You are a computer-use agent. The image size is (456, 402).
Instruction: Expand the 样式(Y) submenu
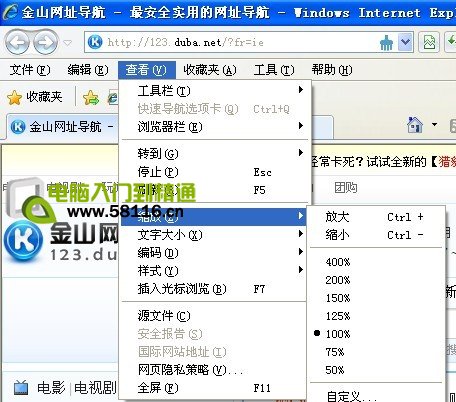point(214,271)
